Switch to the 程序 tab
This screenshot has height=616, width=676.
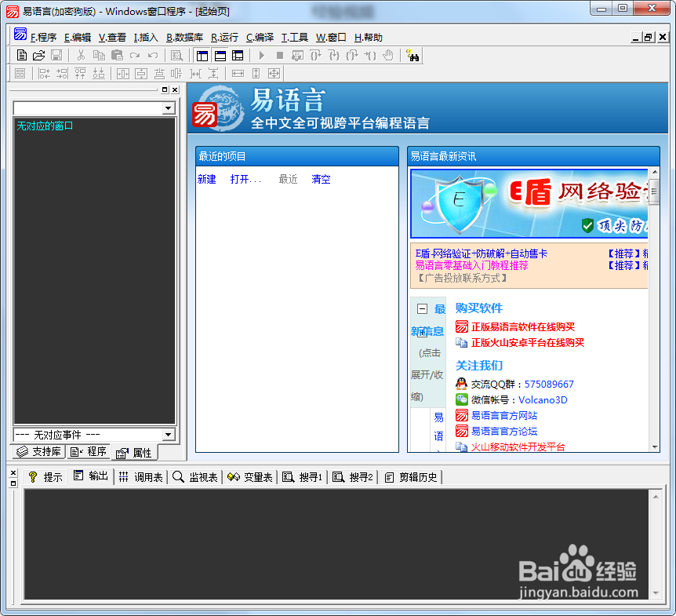pyautogui.click(x=89, y=452)
